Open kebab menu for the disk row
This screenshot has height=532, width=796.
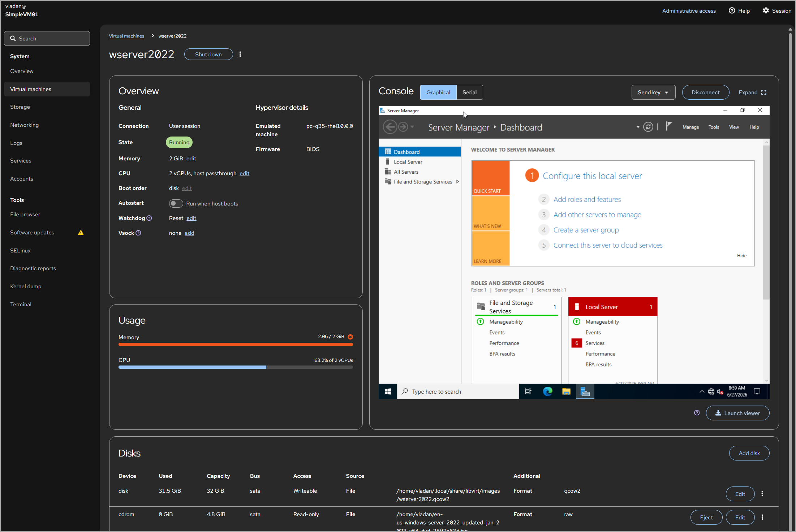click(x=762, y=494)
